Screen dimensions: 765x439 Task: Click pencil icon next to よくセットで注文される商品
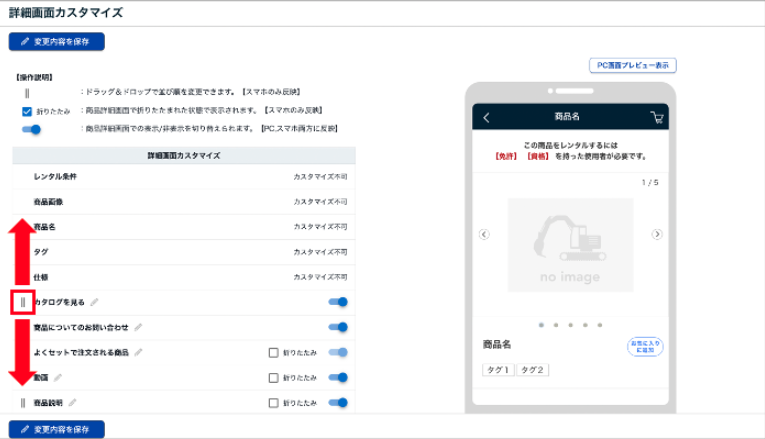(x=139, y=352)
